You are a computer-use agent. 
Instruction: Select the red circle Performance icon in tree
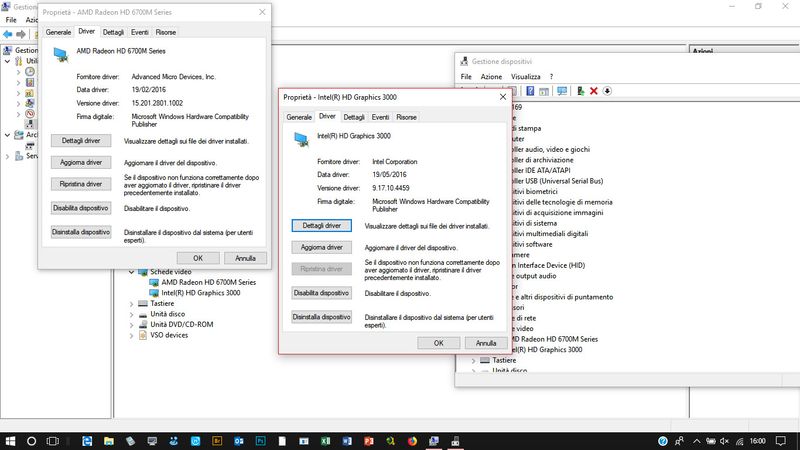(x=30, y=114)
